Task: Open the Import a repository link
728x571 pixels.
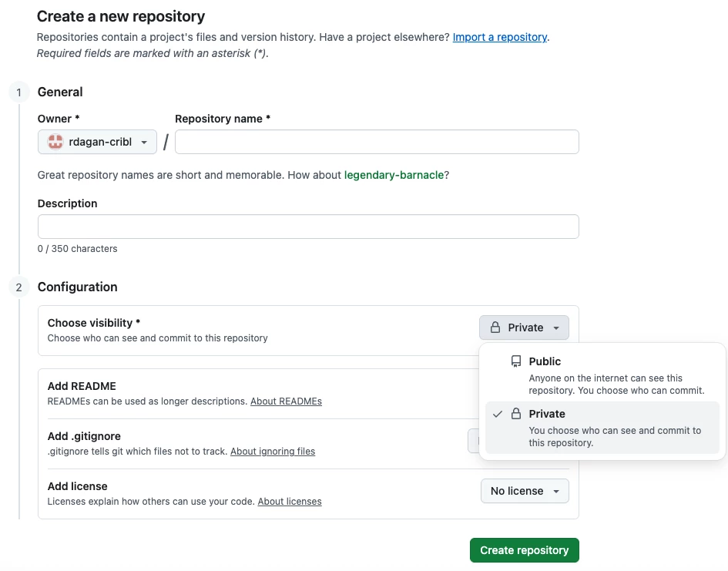Action: coord(499,37)
